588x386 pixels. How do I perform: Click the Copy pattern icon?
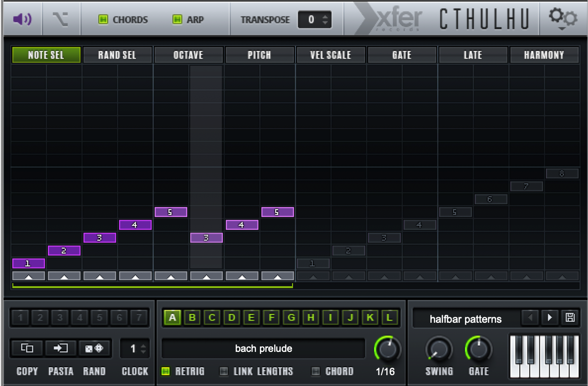(x=27, y=348)
